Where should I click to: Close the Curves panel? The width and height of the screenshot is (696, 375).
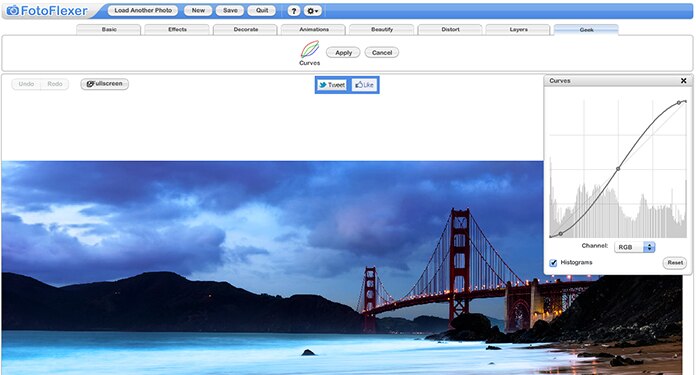click(x=684, y=81)
